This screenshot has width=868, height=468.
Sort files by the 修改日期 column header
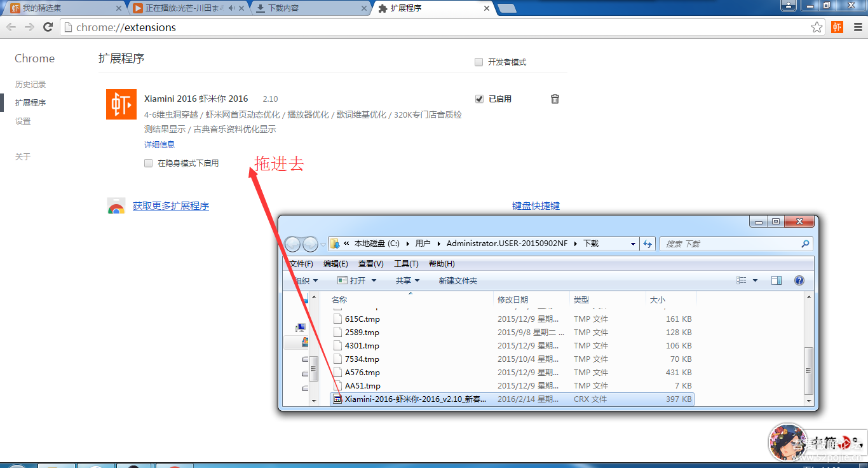tap(531, 299)
